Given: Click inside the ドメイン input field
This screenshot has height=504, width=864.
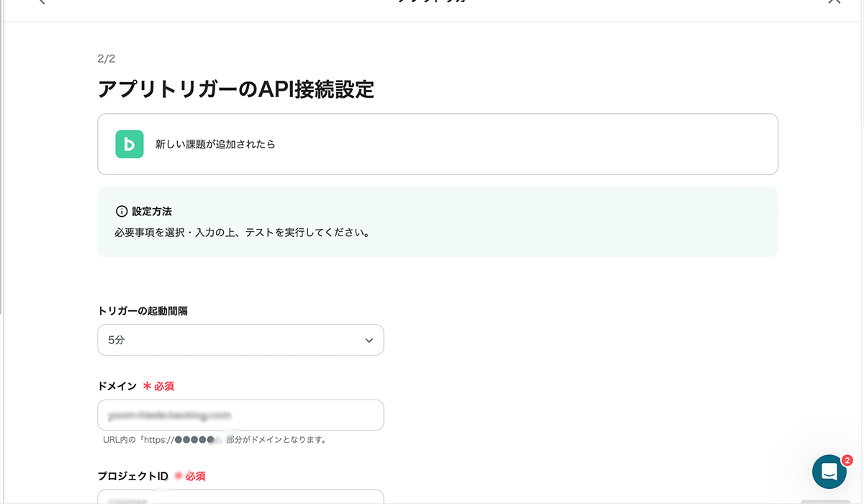Looking at the screenshot, I should click(x=240, y=415).
